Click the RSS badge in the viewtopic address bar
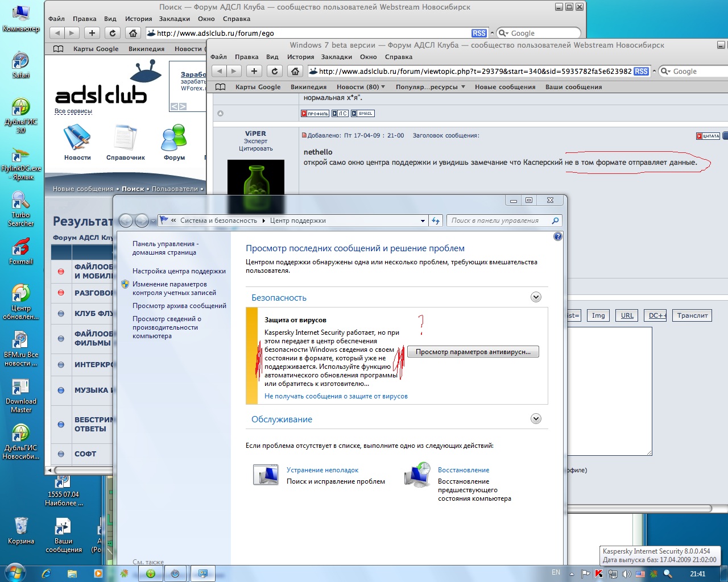The height and width of the screenshot is (582, 728). point(641,71)
